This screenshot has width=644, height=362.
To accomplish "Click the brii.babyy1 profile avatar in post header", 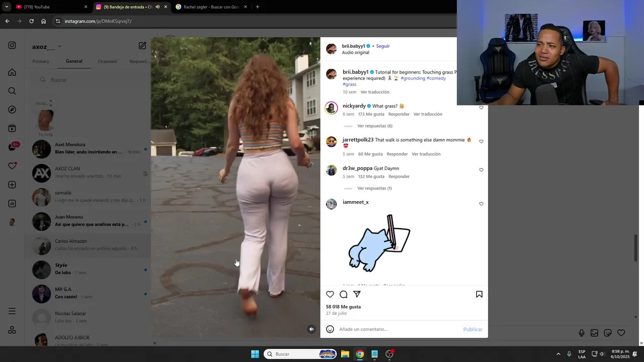I will tap(331, 49).
